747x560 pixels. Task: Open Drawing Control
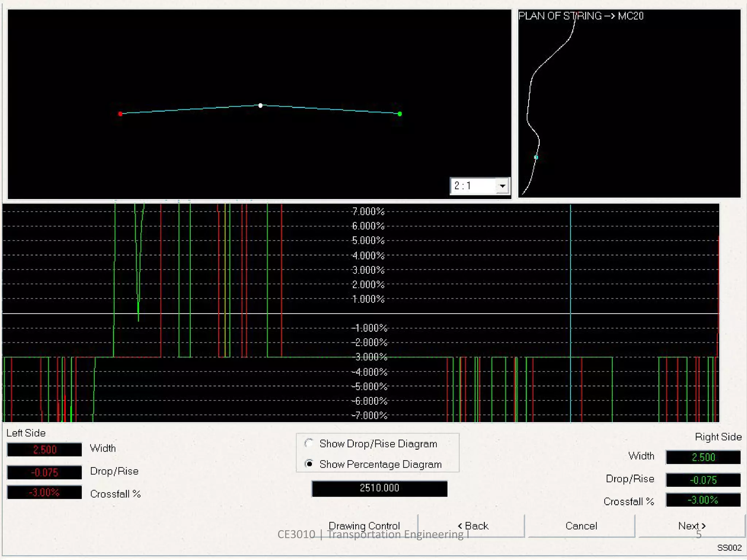click(x=364, y=526)
